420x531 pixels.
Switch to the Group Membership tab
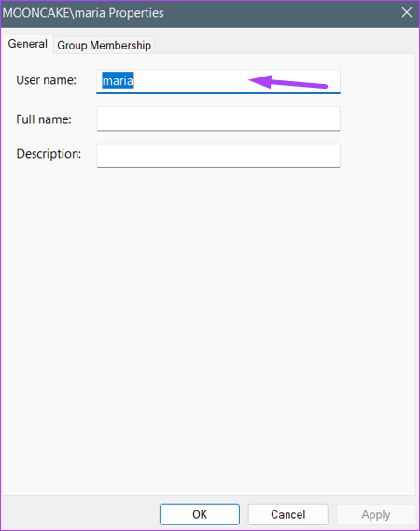pos(104,45)
